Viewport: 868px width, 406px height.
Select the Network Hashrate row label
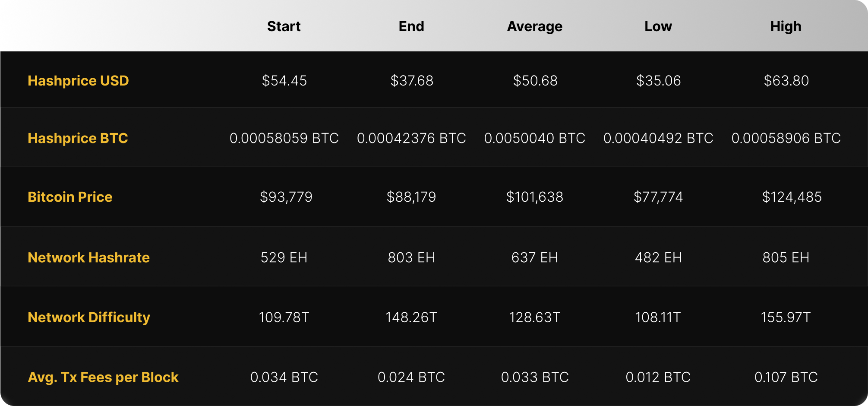click(88, 257)
